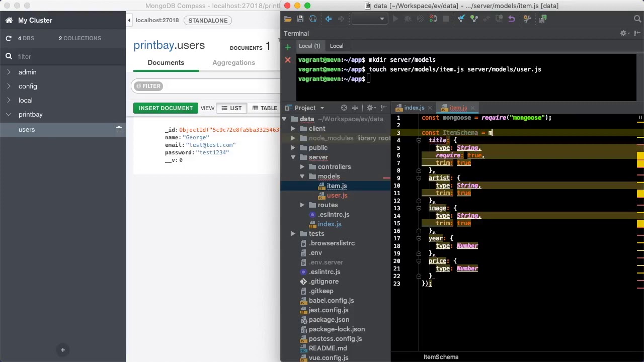The width and height of the screenshot is (644, 362).
Task: Close the item.js editor tab
Action: click(x=472, y=108)
